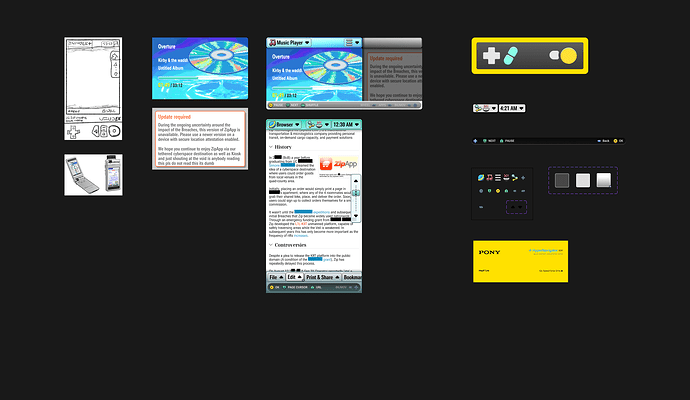
Task: Pick the dark grey swatch
Action: (562, 180)
